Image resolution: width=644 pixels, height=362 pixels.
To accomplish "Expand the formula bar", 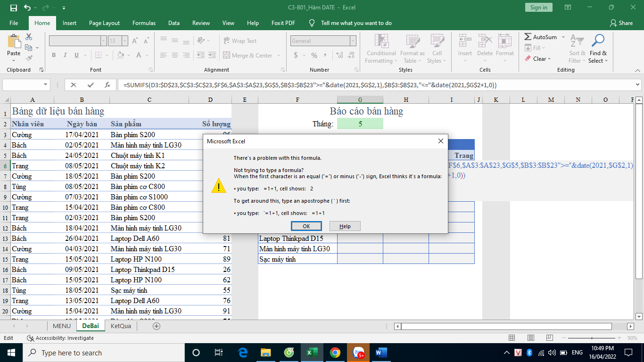I will tap(638, 85).
